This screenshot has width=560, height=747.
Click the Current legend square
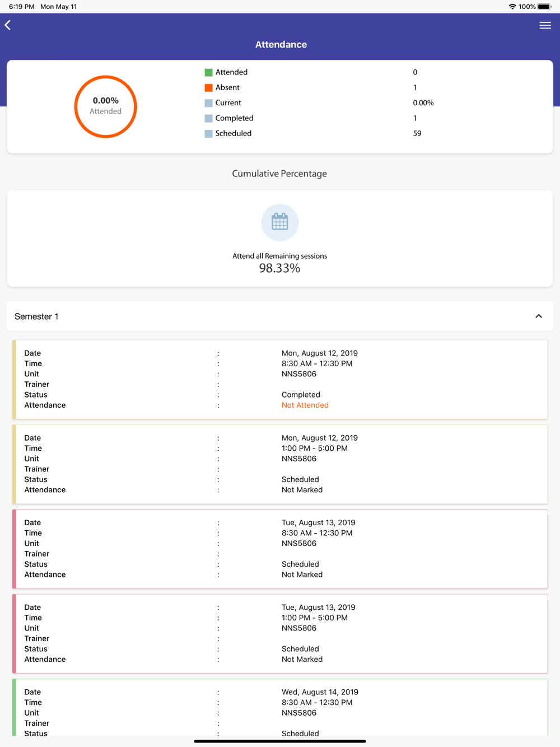coord(208,103)
